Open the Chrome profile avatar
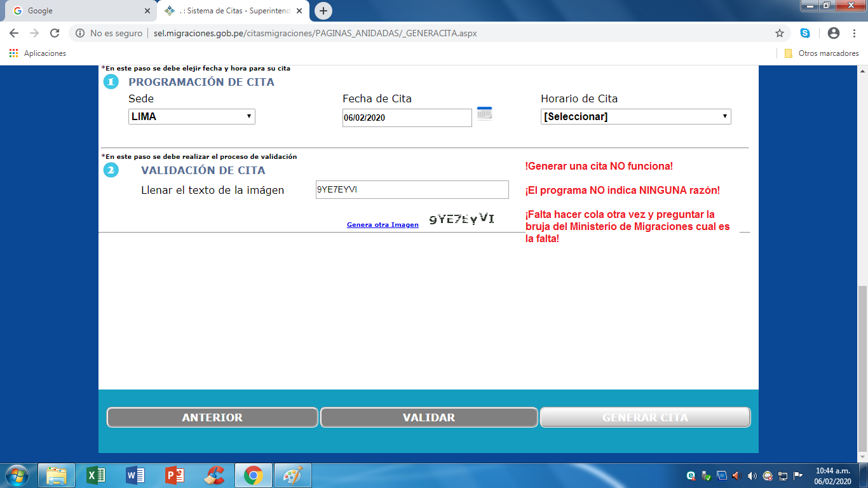Image resolution: width=868 pixels, height=488 pixels. tap(834, 33)
